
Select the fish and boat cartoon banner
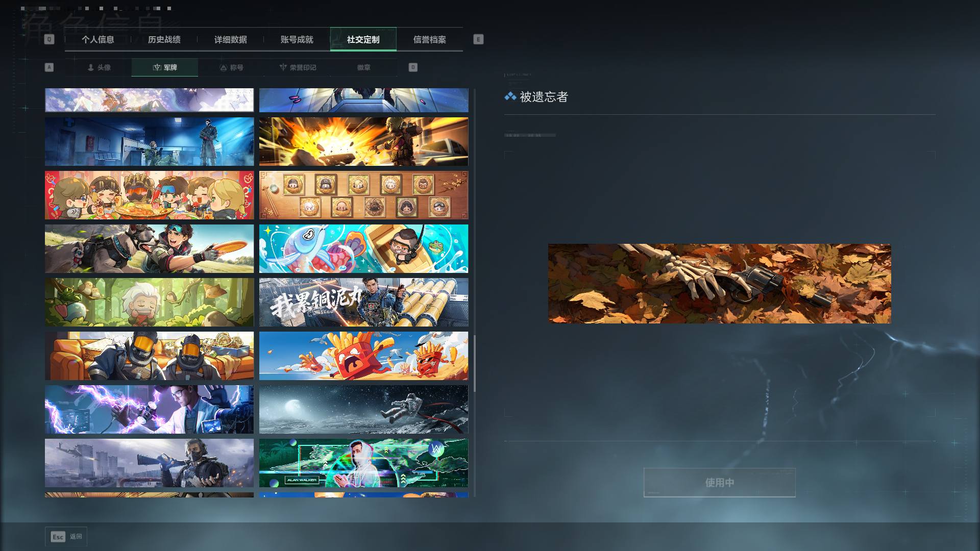pos(363,249)
